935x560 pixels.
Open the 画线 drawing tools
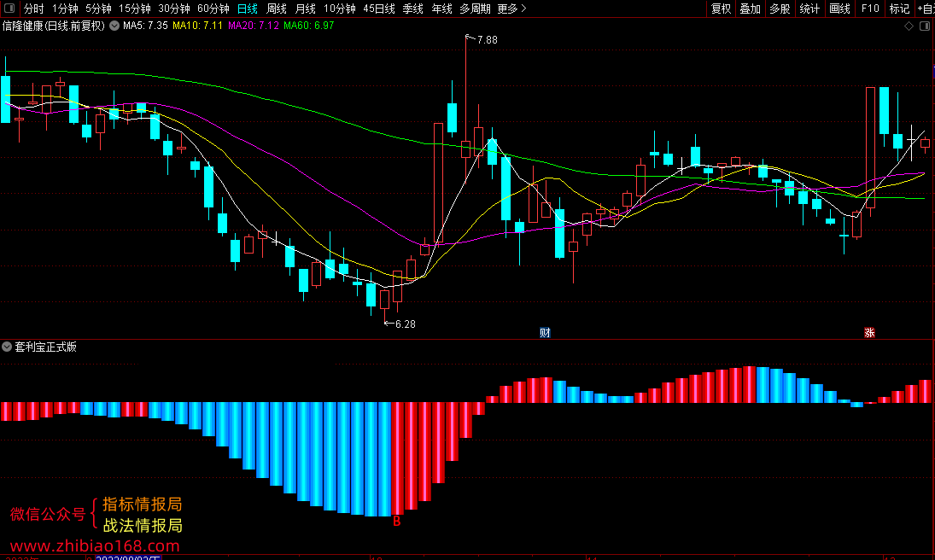(839, 9)
